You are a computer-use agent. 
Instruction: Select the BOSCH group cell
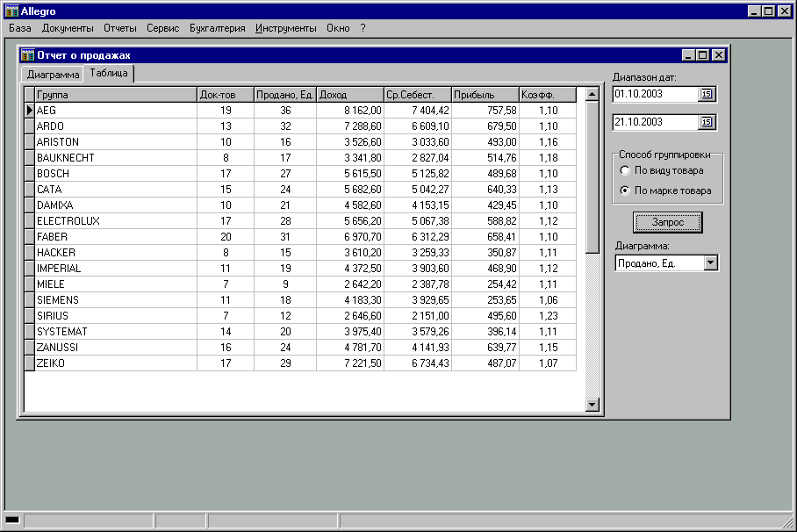[x=115, y=174]
